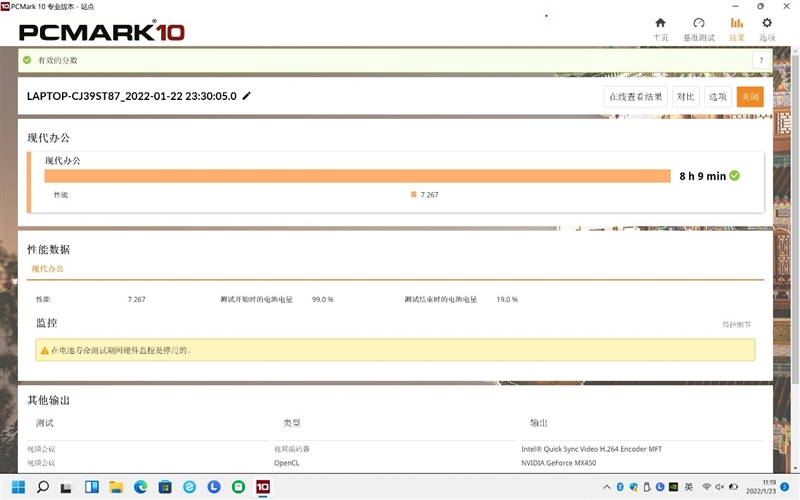Click the pencil icon to rename result
This screenshot has height=500, width=800.
[x=246, y=96]
